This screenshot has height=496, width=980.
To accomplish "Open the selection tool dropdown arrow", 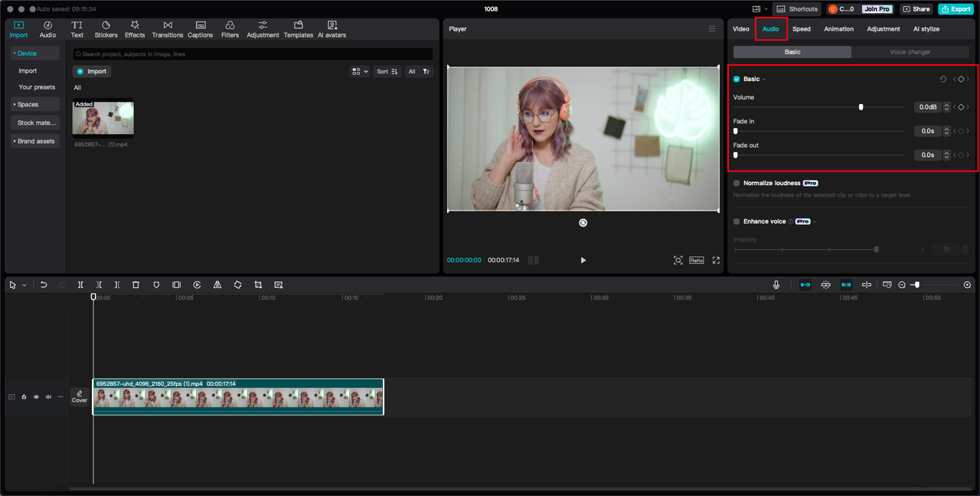I will click(x=24, y=285).
